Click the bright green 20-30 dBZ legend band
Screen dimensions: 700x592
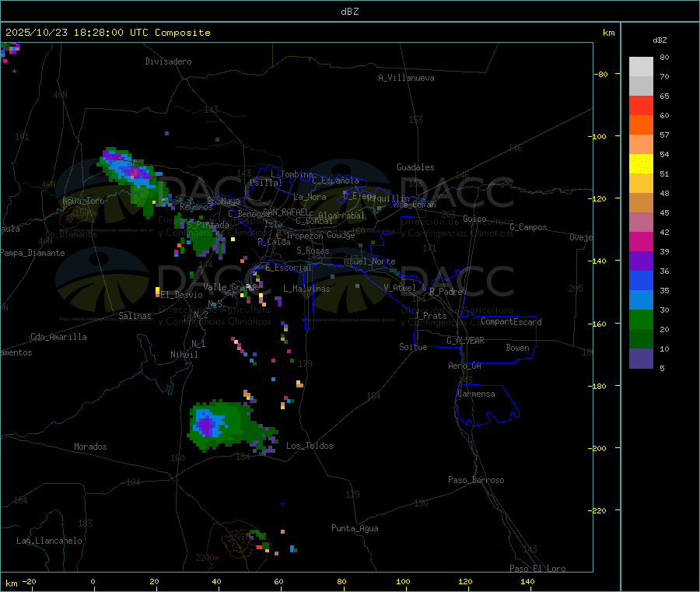coord(641,319)
